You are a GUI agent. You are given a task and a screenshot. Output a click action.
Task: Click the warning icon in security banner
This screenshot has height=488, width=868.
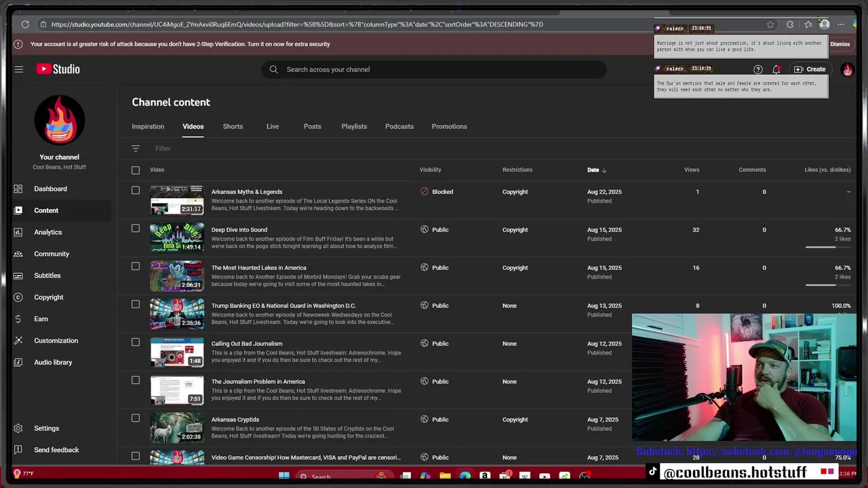(x=18, y=44)
